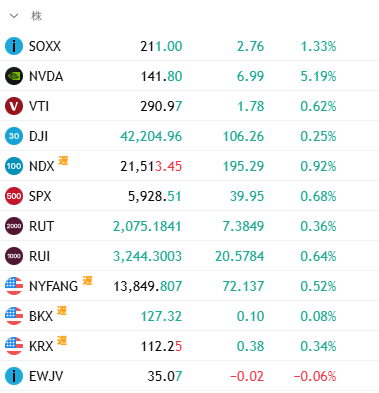Click the SPX 500 index icon
This screenshot has height=393, width=379.
14,196
